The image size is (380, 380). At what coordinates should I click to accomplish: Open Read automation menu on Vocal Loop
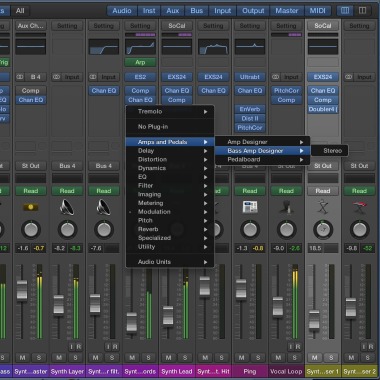(x=286, y=191)
